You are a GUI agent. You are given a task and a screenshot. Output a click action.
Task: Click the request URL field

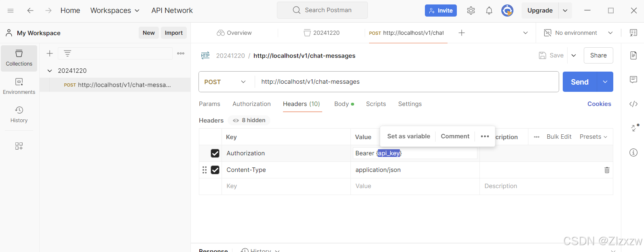click(407, 82)
